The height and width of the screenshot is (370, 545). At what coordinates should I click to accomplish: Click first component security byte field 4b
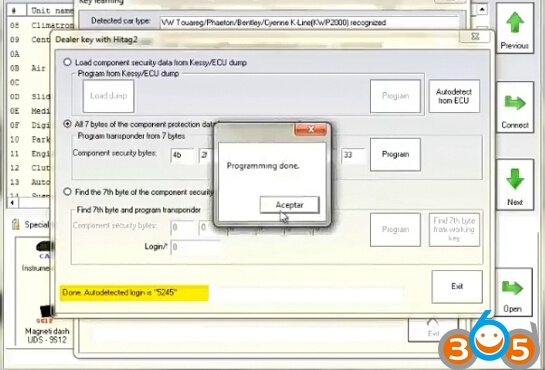(x=182, y=155)
